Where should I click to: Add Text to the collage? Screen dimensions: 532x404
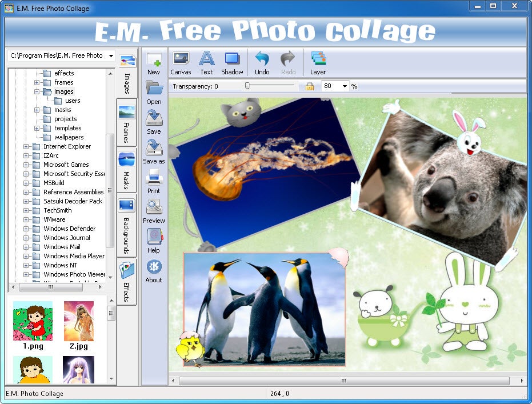(206, 63)
